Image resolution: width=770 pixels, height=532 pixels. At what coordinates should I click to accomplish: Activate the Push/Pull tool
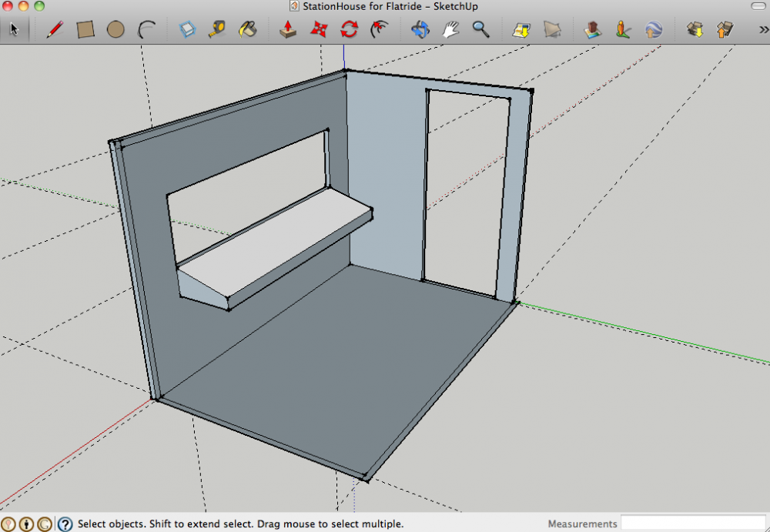click(288, 30)
